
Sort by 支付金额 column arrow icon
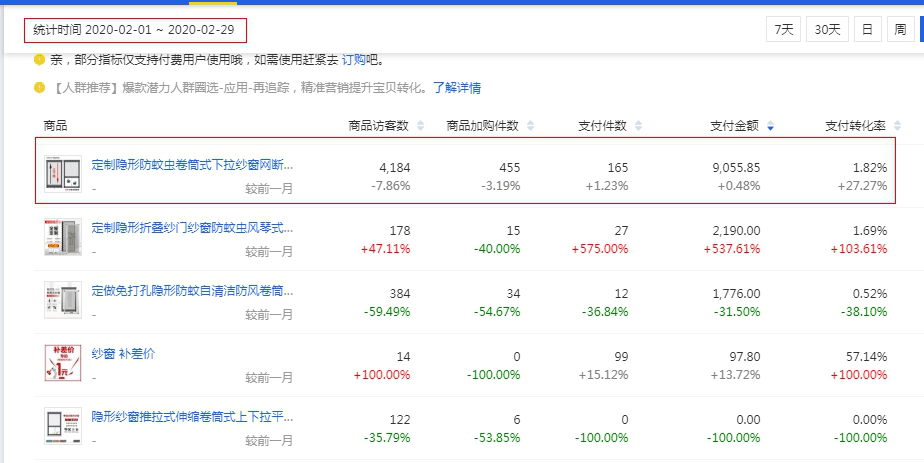click(769, 126)
